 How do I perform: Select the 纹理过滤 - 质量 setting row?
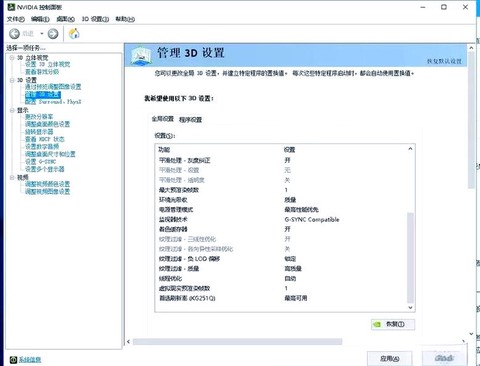point(281,269)
